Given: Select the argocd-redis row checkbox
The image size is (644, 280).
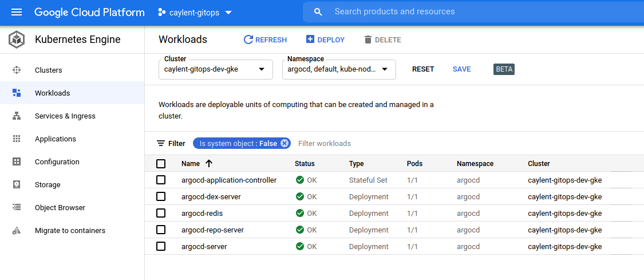Looking at the screenshot, I should point(161,213).
